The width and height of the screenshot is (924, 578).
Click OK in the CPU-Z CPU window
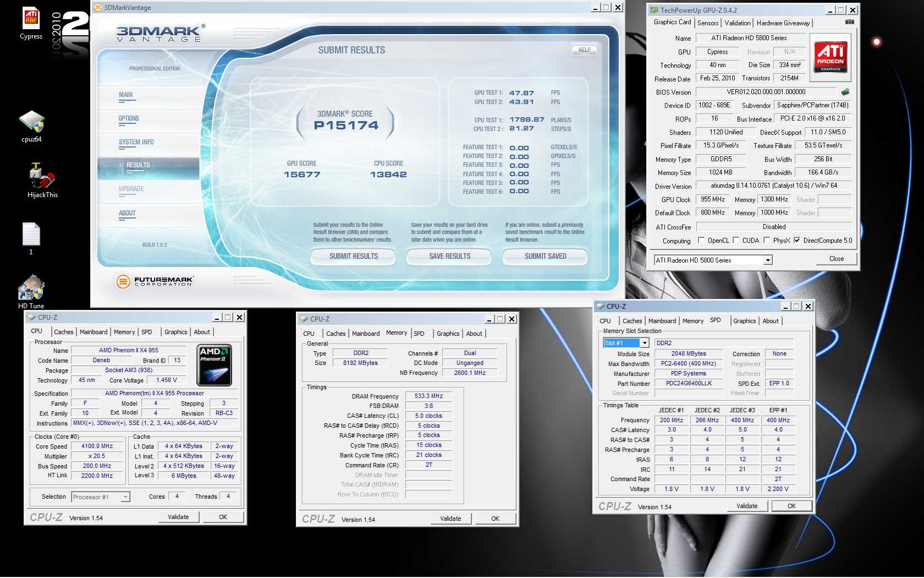coord(223,517)
